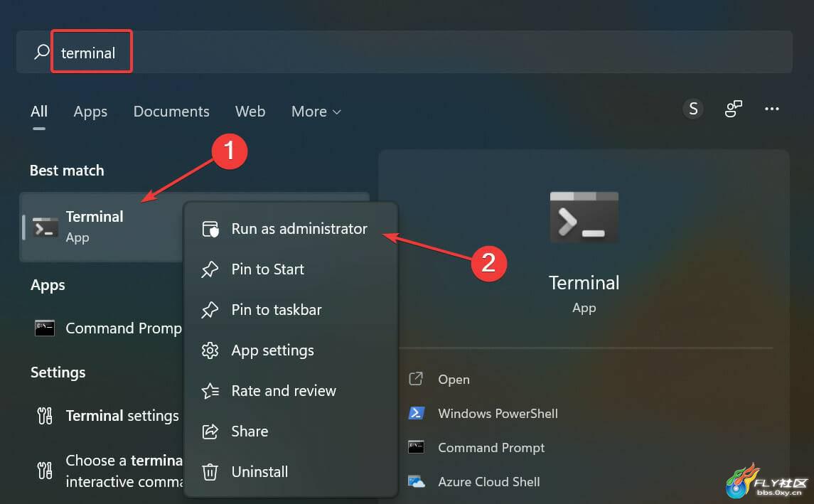The image size is (814, 504).
Task: Click the tools icon beside Terminal settings
Action: pyautogui.click(x=45, y=416)
